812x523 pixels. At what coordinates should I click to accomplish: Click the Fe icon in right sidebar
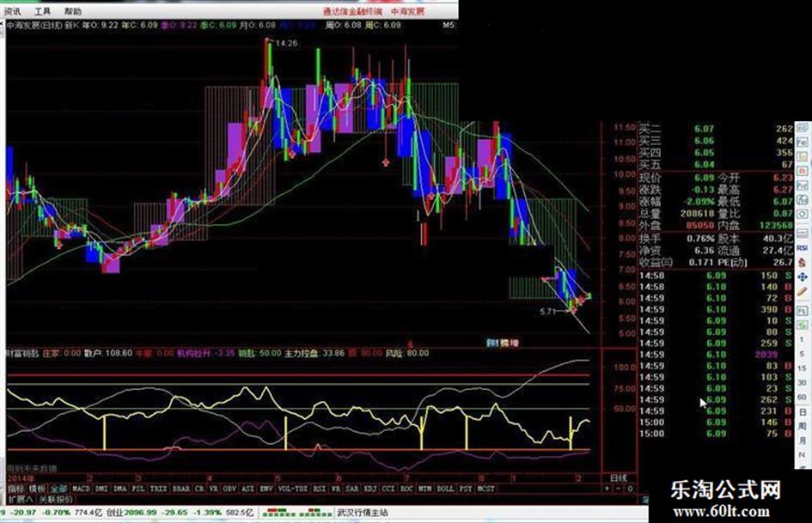point(803,143)
